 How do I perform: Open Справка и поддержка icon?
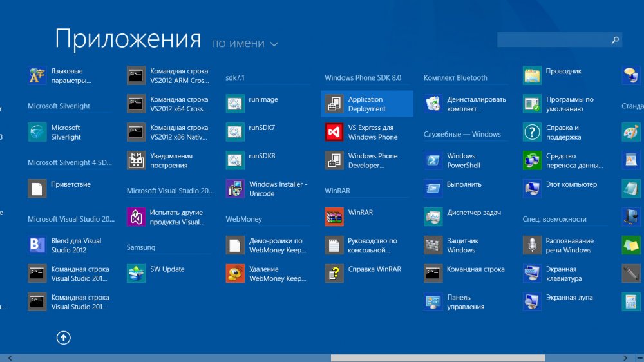click(532, 132)
